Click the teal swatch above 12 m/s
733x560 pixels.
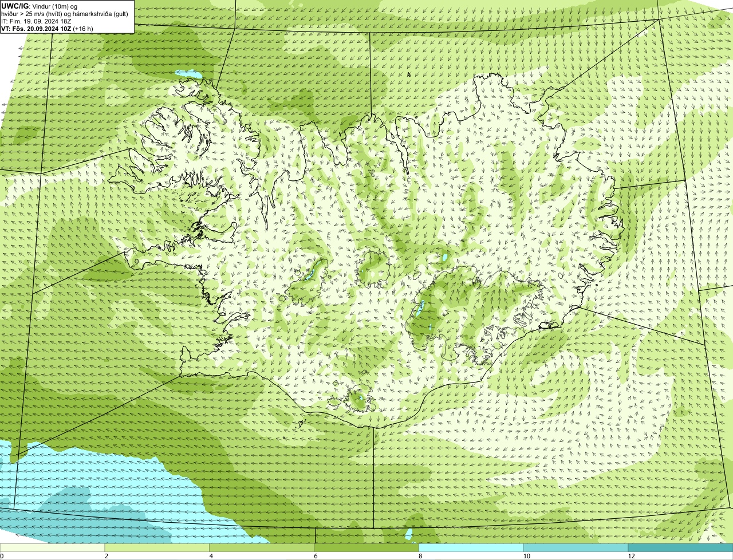coord(680,548)
